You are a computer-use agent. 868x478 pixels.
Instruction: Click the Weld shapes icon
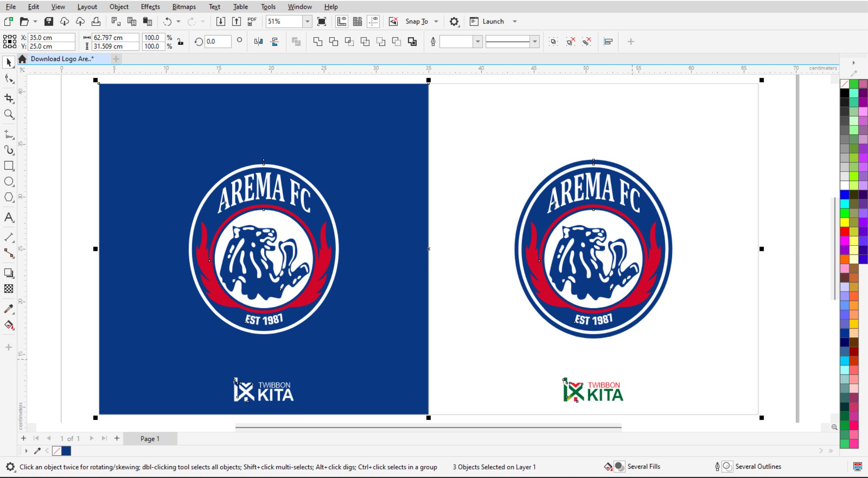318,42
